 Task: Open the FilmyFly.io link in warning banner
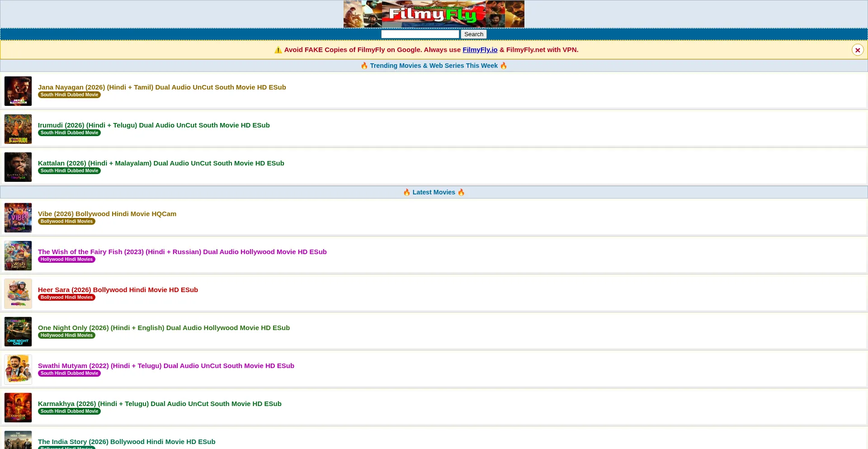point(480,50)
